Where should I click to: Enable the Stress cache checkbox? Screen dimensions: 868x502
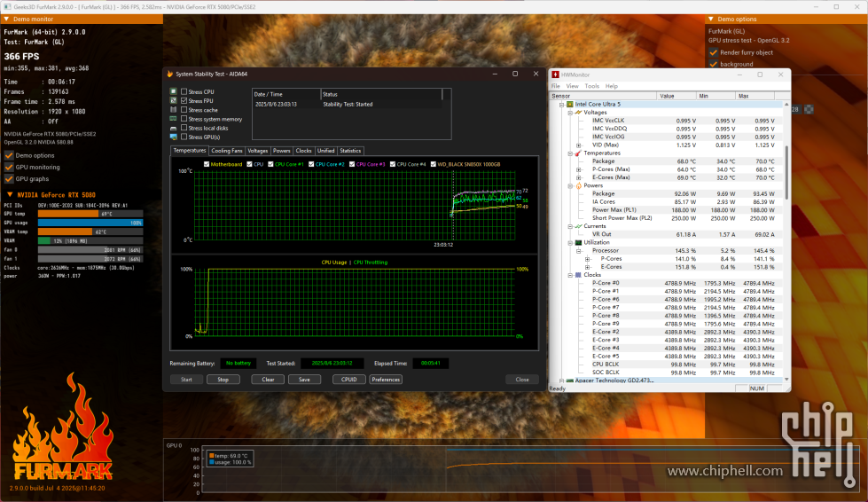pyautogui.click(x=184, y=110)
